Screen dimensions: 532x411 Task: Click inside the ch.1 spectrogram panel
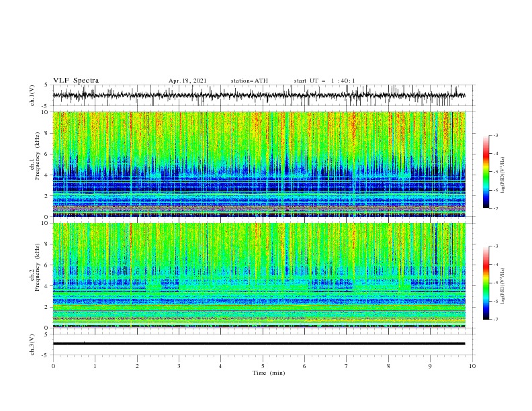(x=259, y=164)
